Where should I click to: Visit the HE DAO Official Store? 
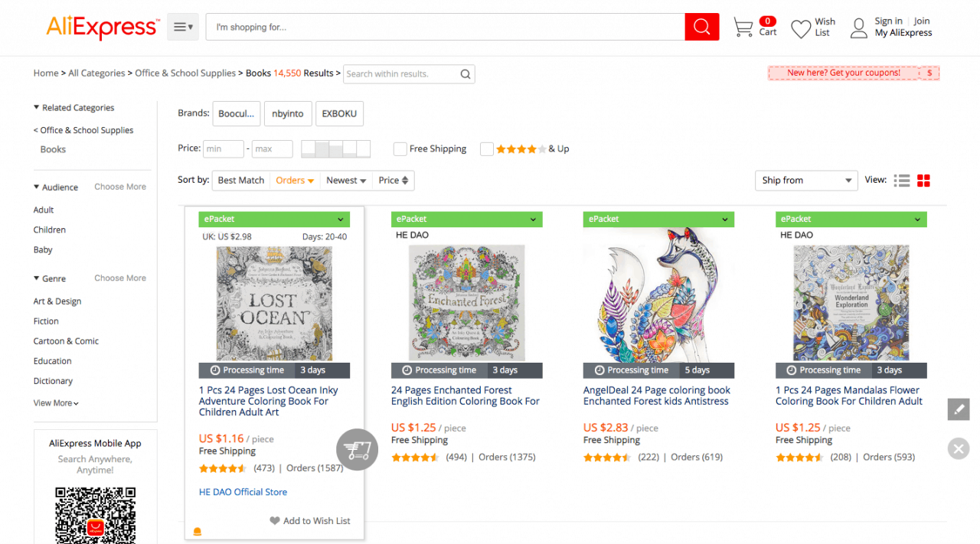click(243, 491)
